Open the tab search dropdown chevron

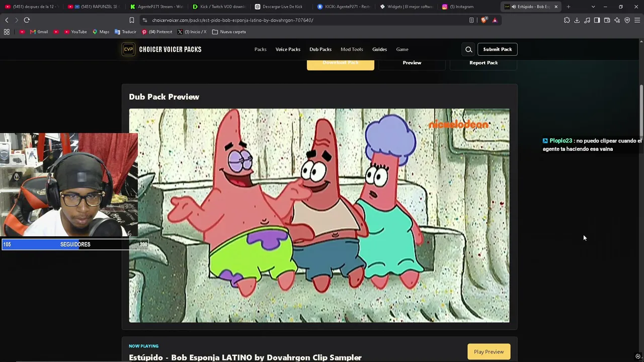click(x=593, y=7)
